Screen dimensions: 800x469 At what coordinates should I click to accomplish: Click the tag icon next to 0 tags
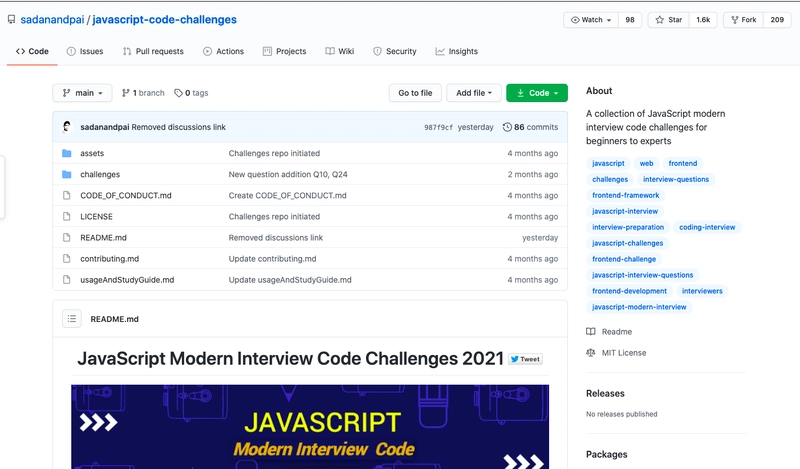tap(178, 93)
